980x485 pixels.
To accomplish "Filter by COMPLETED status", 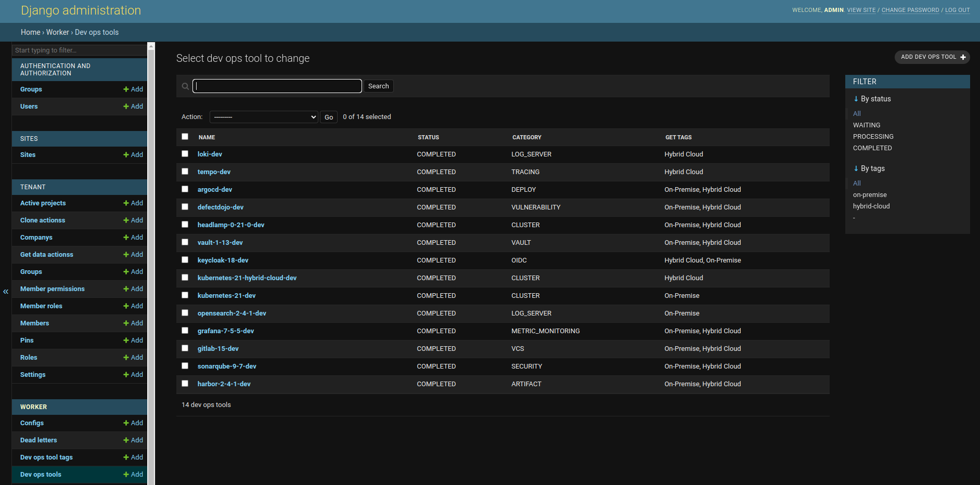I will coord(872,148).
